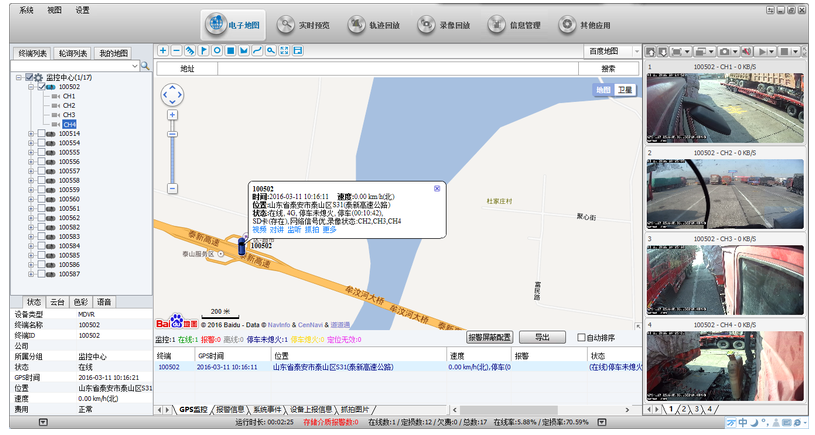Click the map zoom-out minus toolbar icon

coord(177,50)
